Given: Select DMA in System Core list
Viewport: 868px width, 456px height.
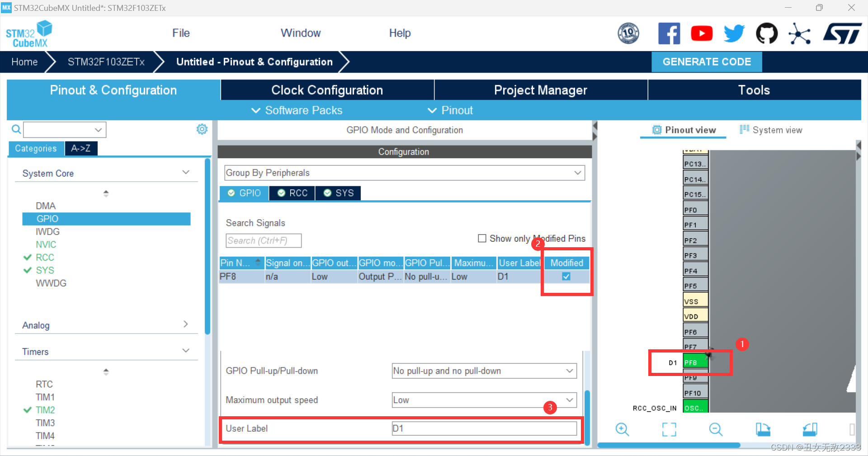Looking at the screenshot, I should [46, 206].
